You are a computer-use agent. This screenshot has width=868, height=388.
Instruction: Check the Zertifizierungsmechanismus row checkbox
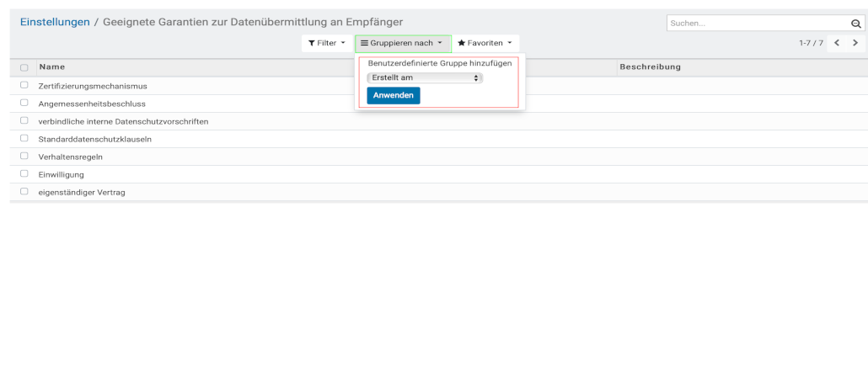tap(24, 86)
